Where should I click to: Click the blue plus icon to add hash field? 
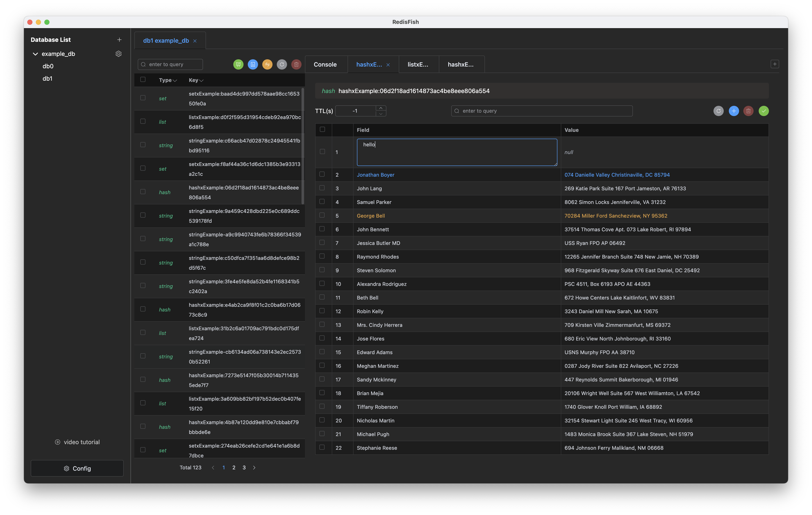734,111
